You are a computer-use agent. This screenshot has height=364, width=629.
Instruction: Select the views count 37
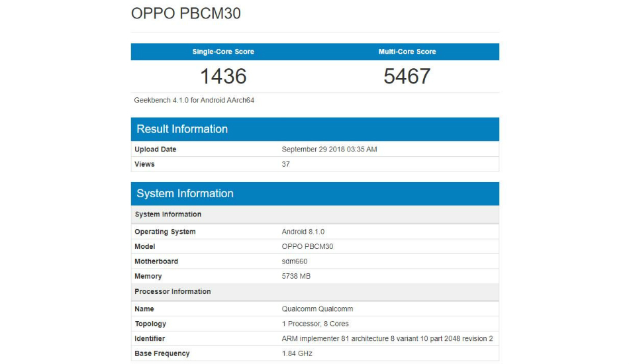pos(285,164)
